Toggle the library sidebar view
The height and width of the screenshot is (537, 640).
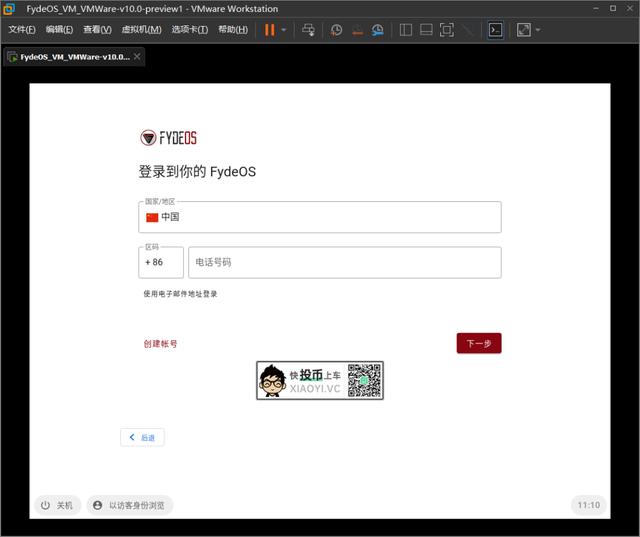click(x=405, y=30)
